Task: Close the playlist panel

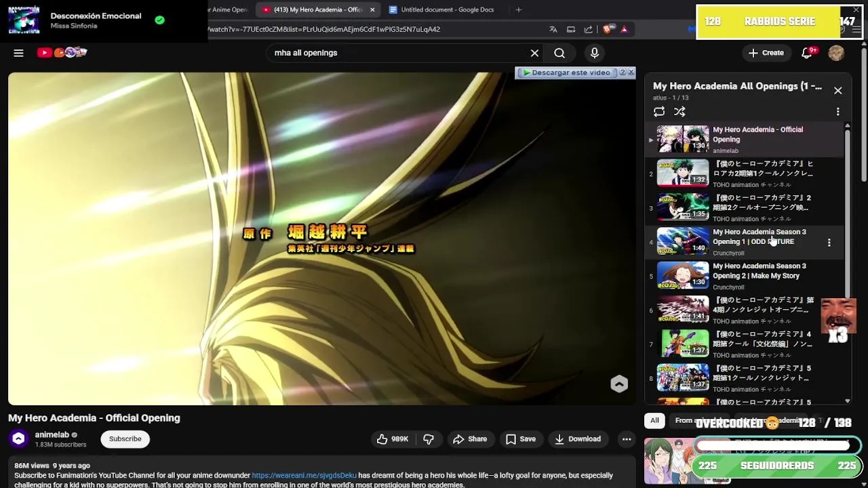Action: pyautogui.click(x=837, y=91)
